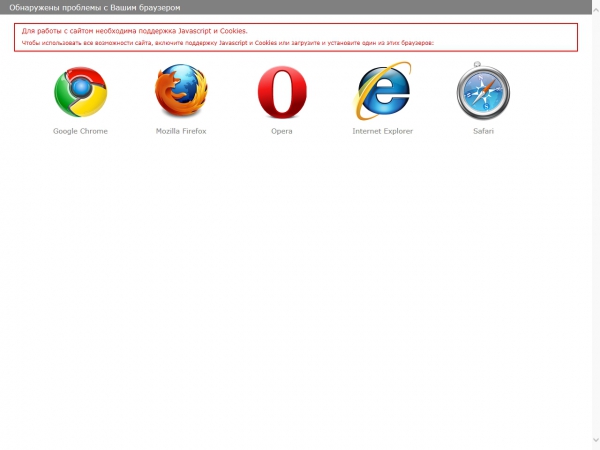Click the heading about browser problems detected
This screenshot has height=450, width=600.
[95, 8]
